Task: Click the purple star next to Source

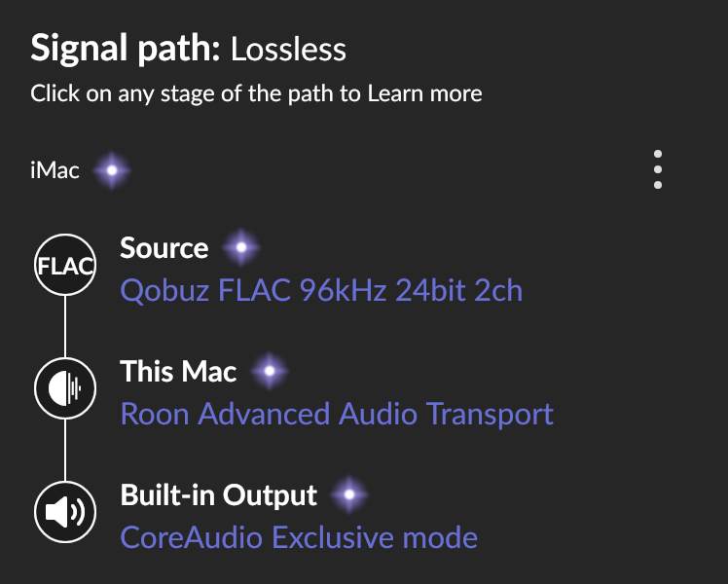Action: (x=241, y=247)
